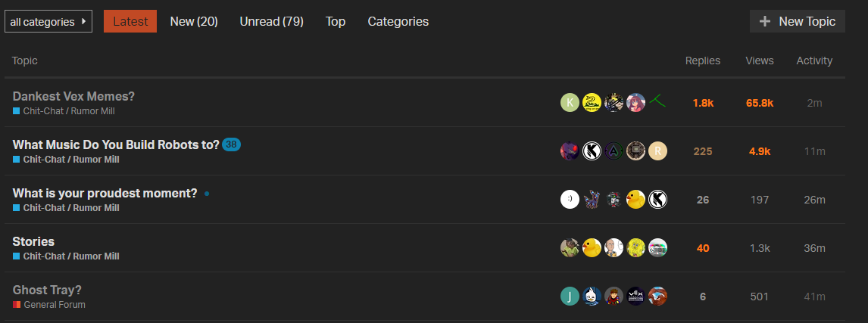Click the green K avatar on Dankest Vex Memes
The image size is (868, 323).
570,102
